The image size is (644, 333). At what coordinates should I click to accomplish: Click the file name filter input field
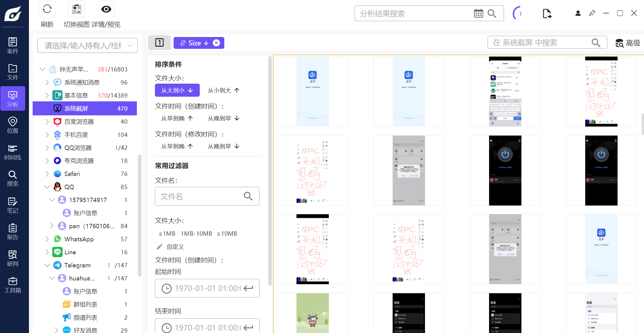(199, 196)
